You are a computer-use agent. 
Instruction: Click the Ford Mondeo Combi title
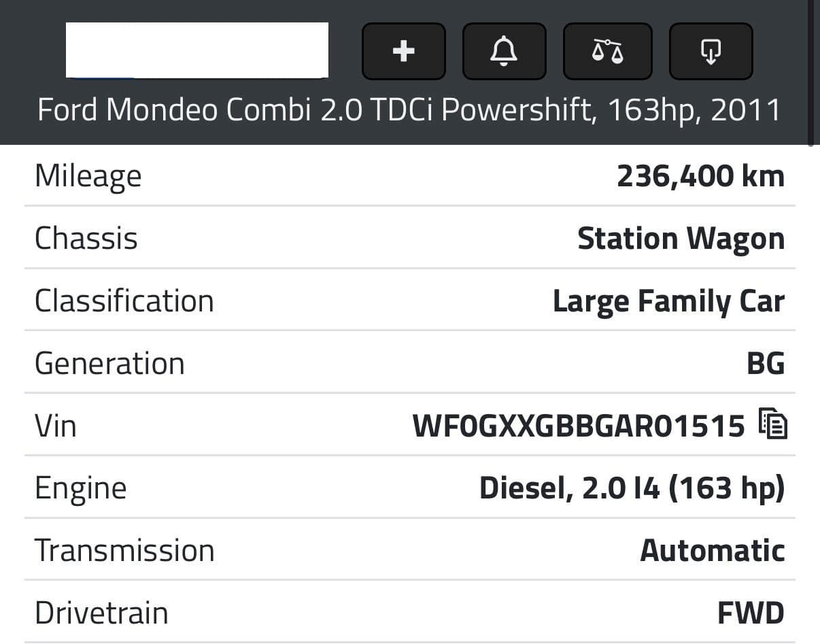(409, 109)
